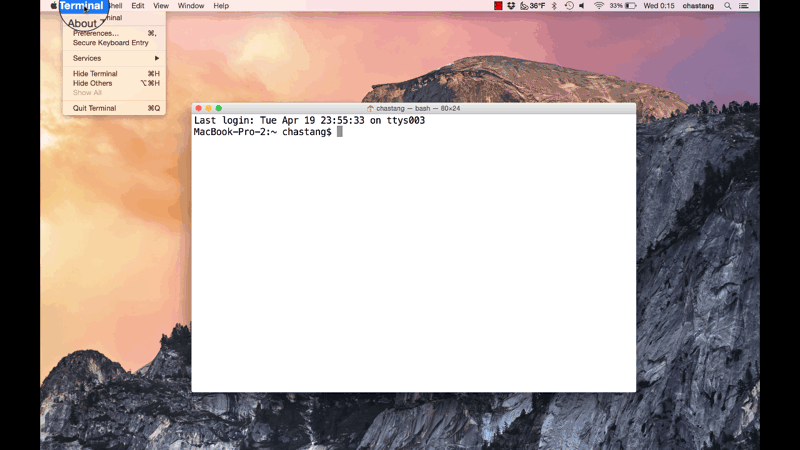Open the View menu
The width and height of the screenshot is (800, 450).
[161, 6]
